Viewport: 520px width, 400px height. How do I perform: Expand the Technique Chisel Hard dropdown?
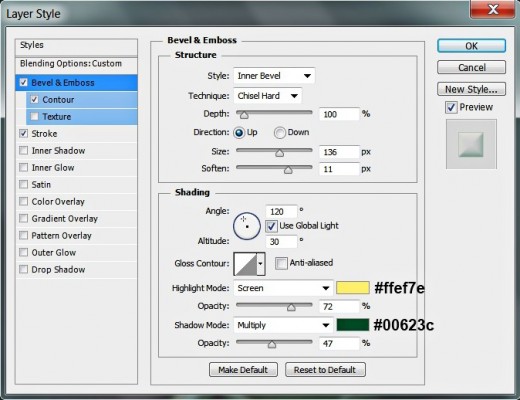[x=268, y=96]
